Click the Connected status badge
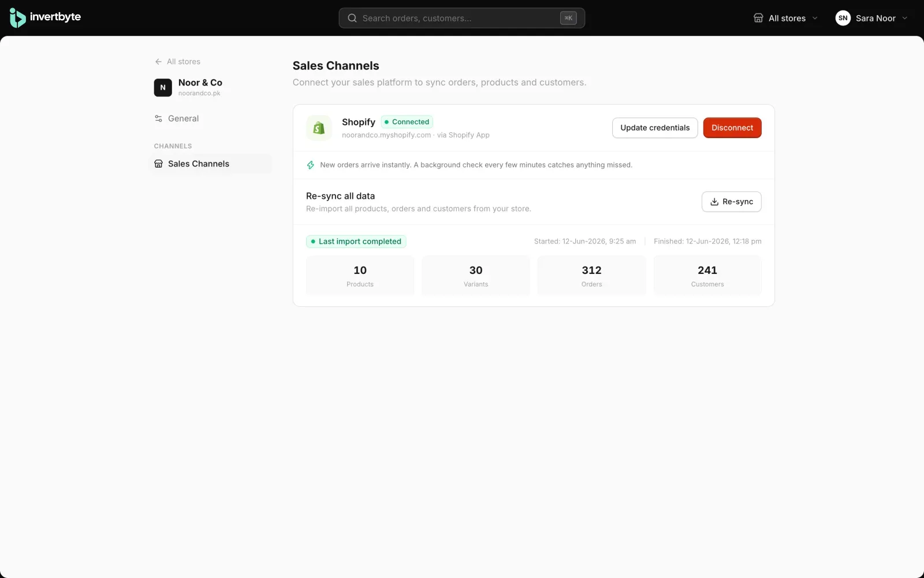Screen dimensions: 924x578 pos(407,122)
